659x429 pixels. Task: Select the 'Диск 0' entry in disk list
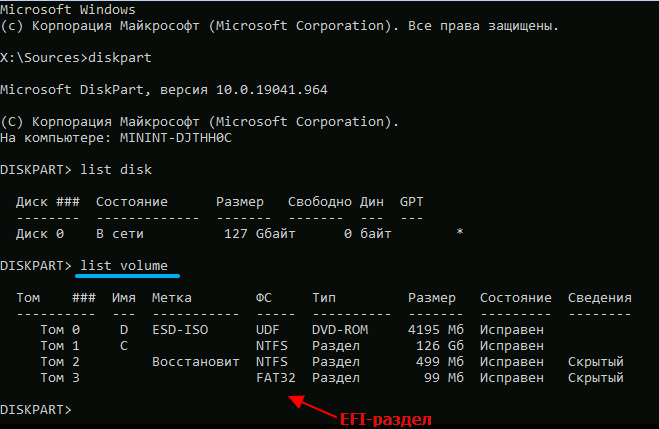coord(40,233)
